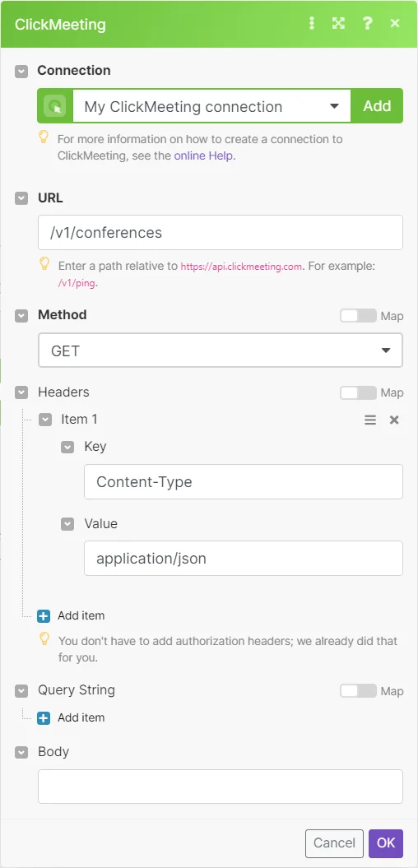Click the ClickMeeting connection logo icon
This screenshot has width=418, height=868.
55,106
